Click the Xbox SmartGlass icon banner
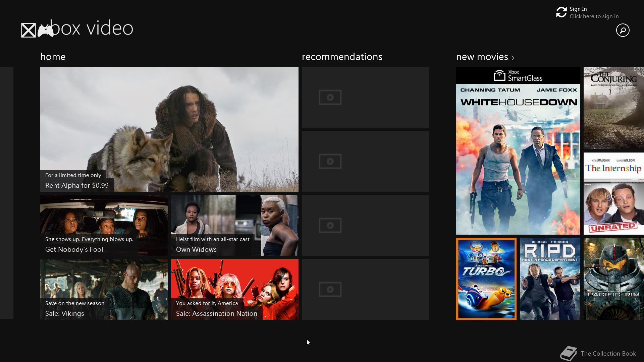The height and width of the screenshot is (362, 644). pos(518,76)
